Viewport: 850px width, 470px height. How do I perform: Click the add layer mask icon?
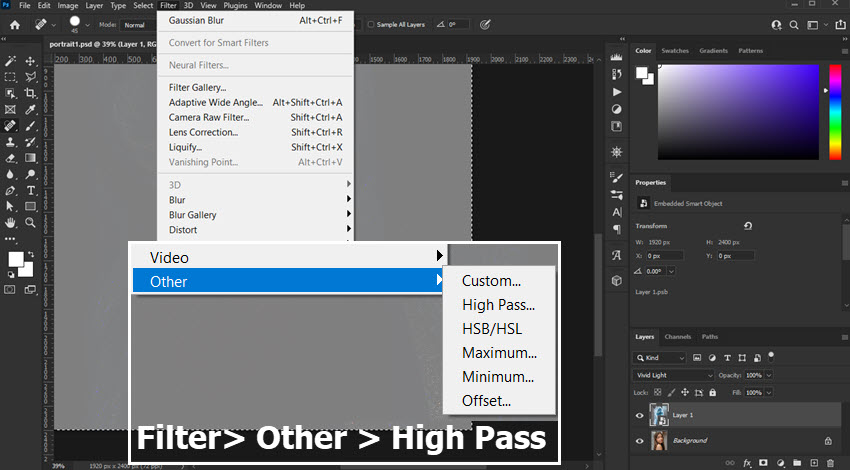point(763,463)
